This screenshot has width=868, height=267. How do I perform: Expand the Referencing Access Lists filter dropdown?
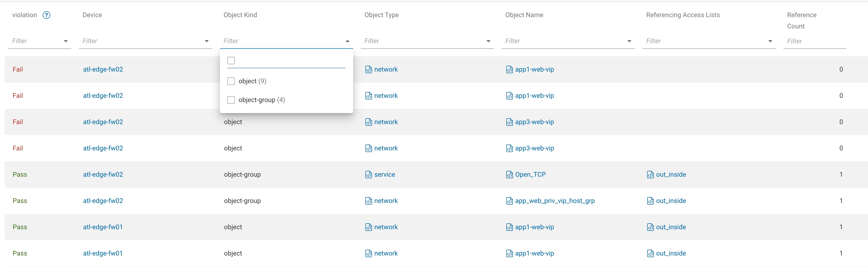770,41
